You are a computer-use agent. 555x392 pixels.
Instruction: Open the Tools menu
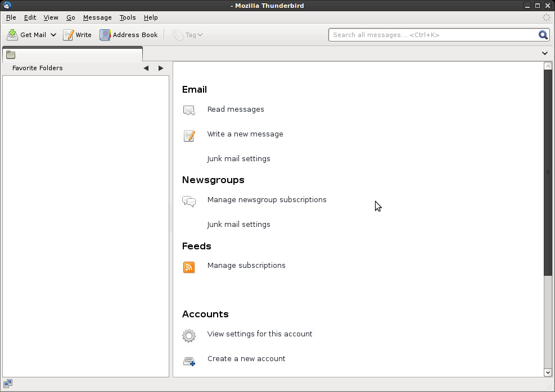pos(128,17)
